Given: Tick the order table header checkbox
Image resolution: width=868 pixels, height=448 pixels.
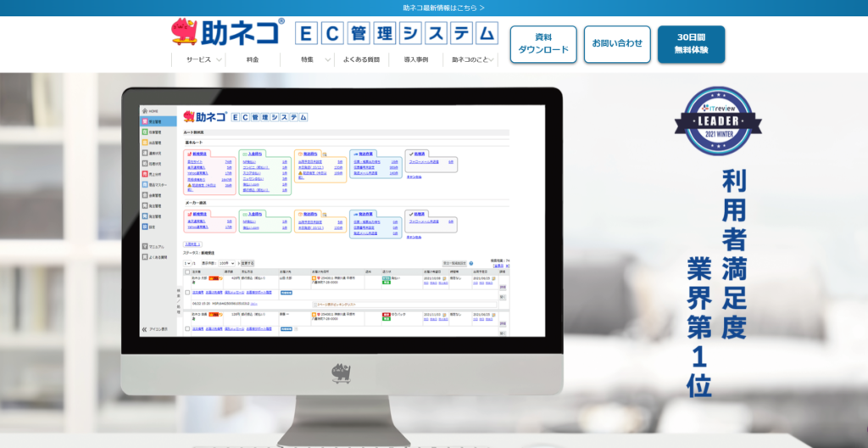Looking at the screenshot, I should 187,272.
